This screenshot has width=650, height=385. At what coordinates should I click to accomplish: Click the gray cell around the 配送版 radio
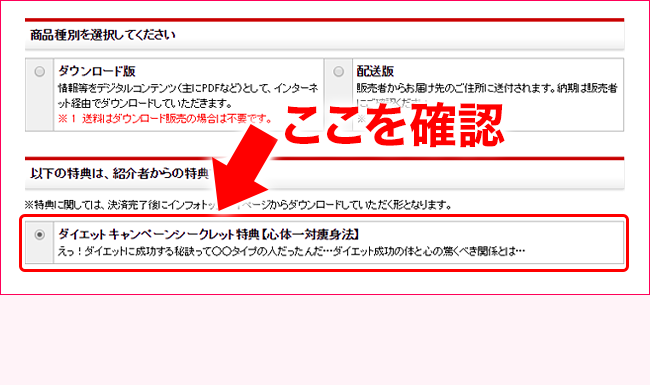[x=338, y=95]
